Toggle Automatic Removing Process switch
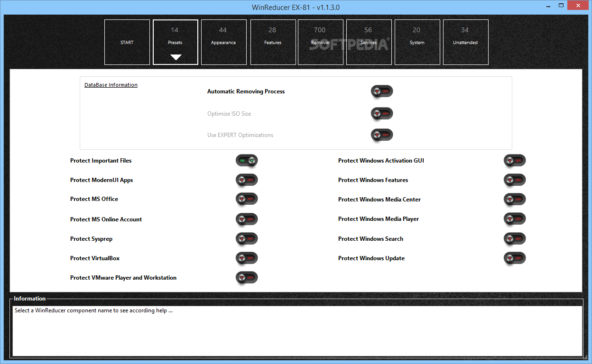 [x=382, y=91]
